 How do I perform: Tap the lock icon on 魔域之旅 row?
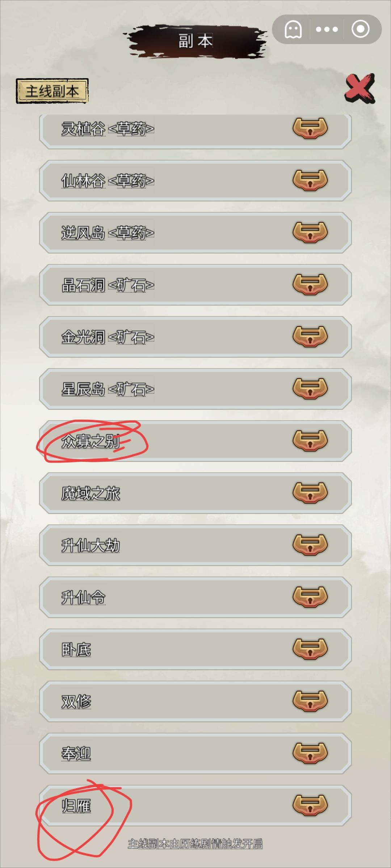310,493
